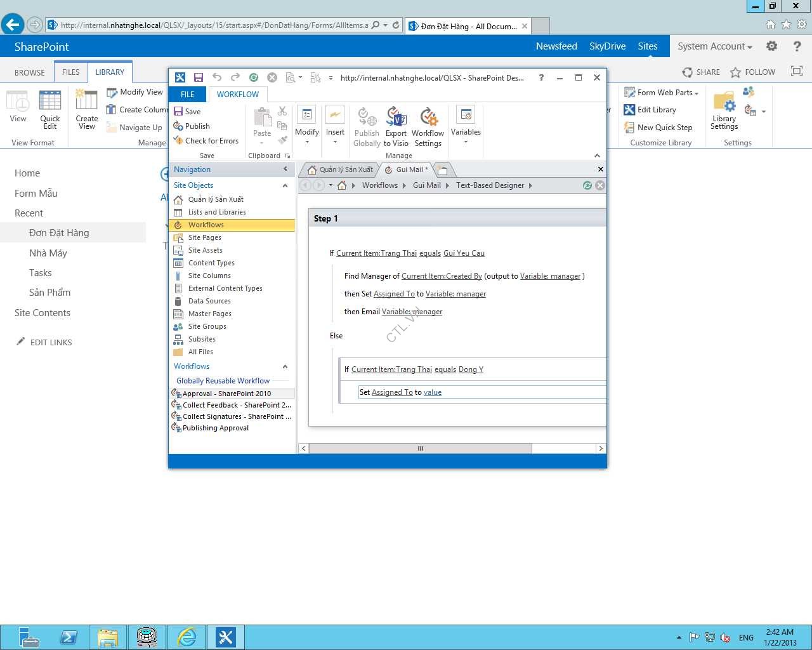This screenshot has height=650, width=812.
Task: Select Site Columns in navigation pane
Action: pyautogui.click(x=209, y=275)
